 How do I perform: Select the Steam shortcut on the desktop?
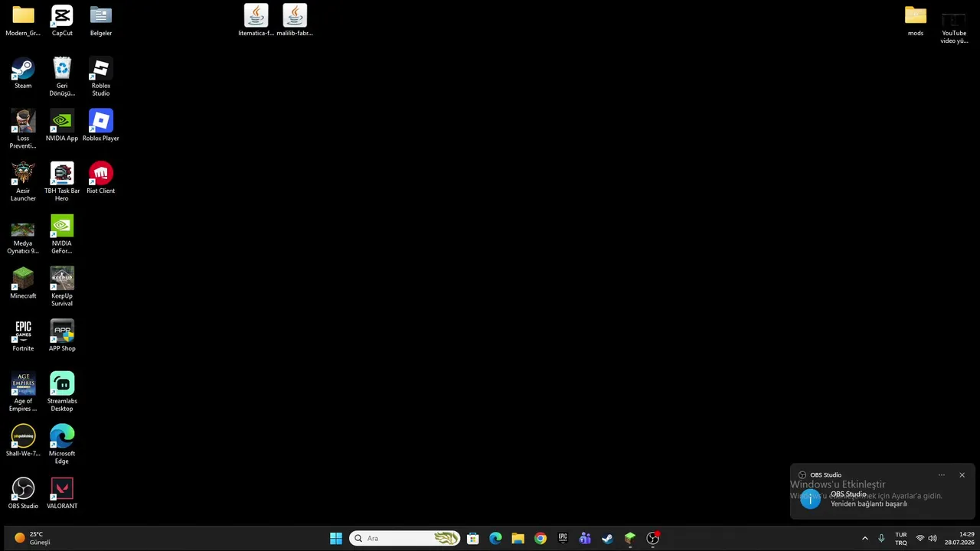click(x=23, y=73)
